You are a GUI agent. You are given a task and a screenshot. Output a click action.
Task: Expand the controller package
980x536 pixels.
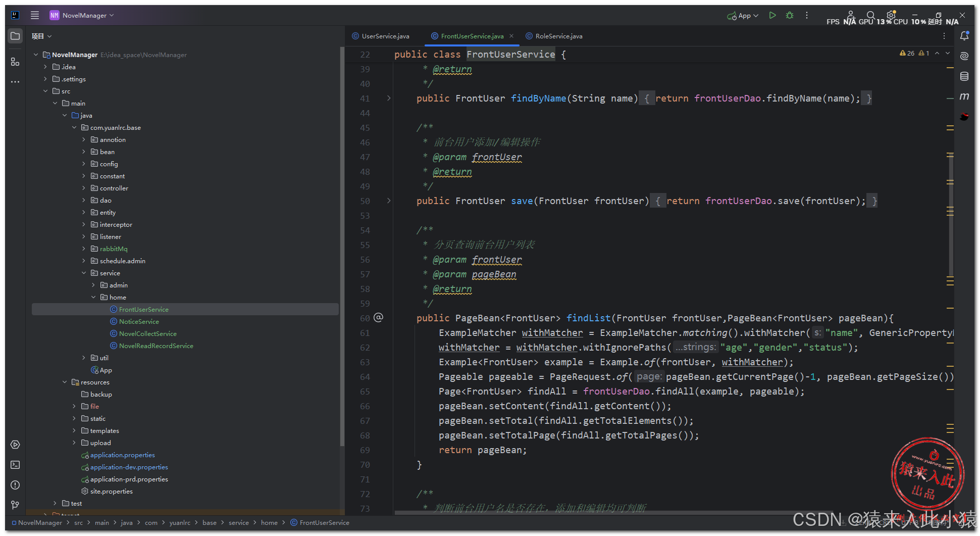[84, 188]
